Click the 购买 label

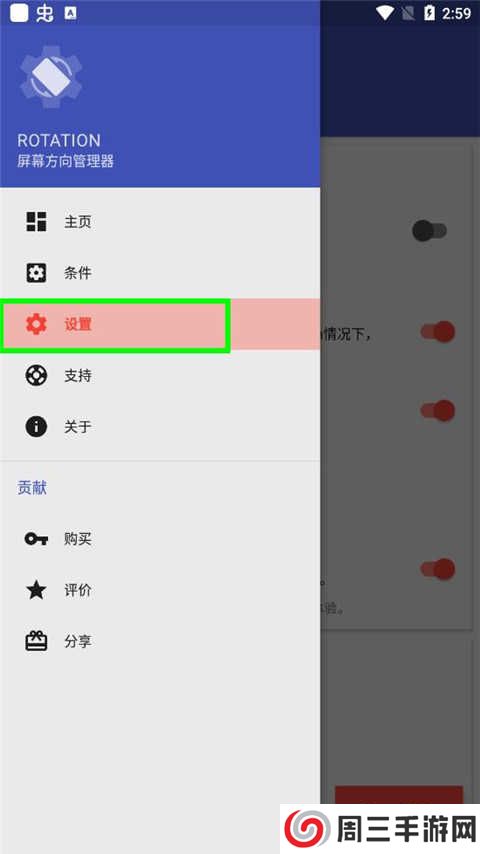(78, 539)
